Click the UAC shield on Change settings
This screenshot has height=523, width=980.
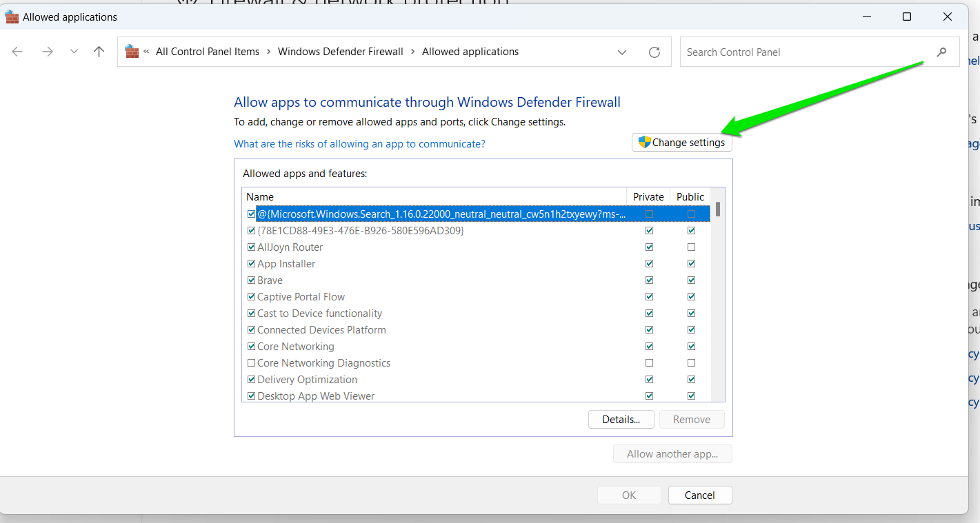coord(644,141)
